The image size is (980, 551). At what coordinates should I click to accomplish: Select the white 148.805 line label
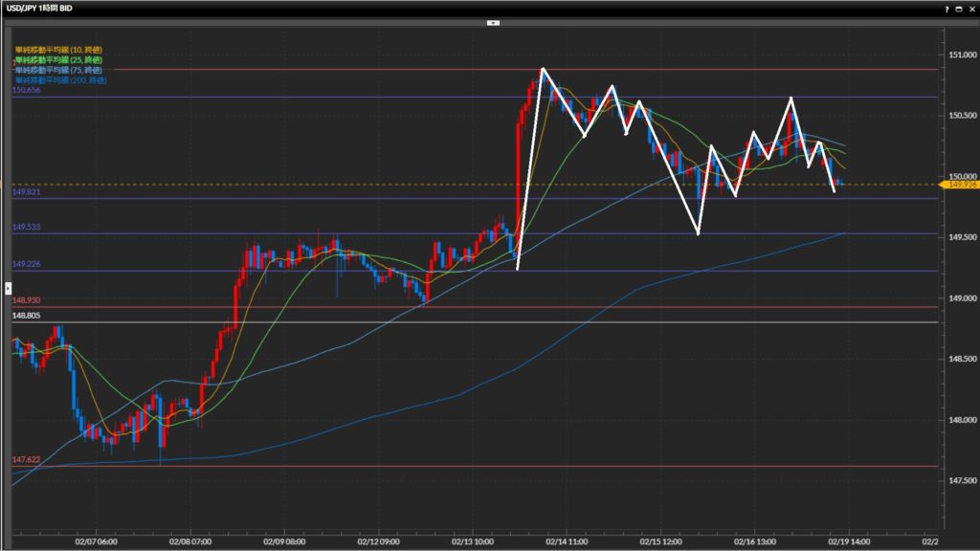click(25, 315)
